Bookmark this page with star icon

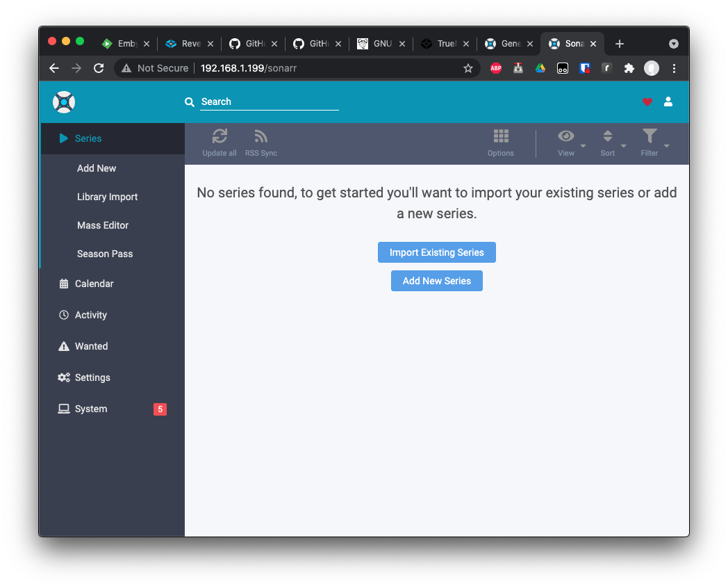(x=468, y=68)
